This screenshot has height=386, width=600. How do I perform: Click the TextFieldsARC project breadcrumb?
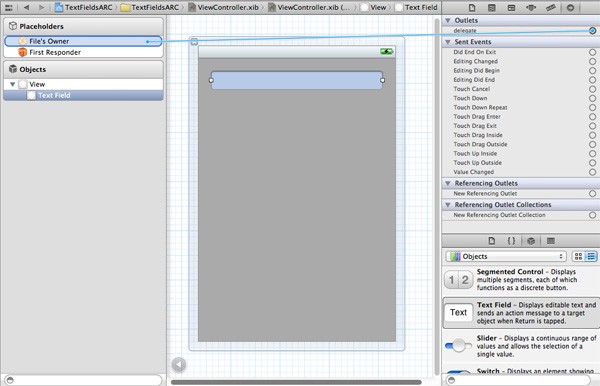tap(84, 7)
